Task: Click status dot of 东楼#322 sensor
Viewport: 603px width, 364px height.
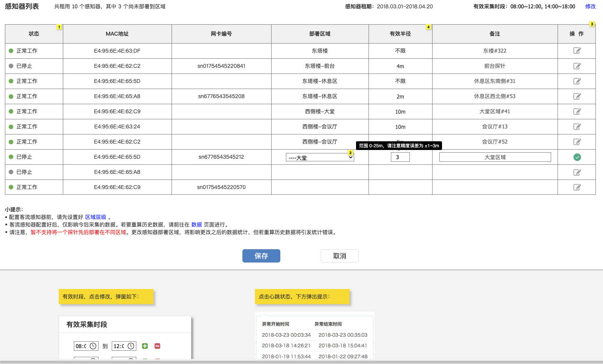Action: [11, 51]
